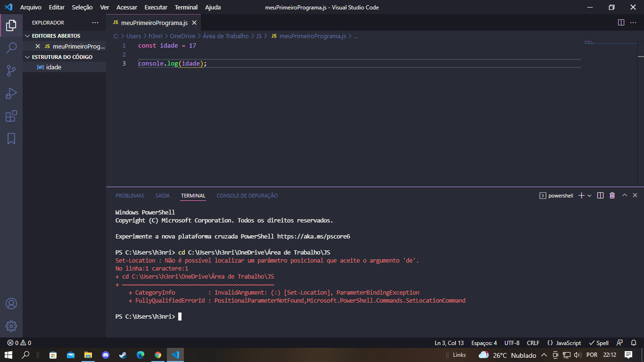Open the Accounts menu icon
Screen dimensions: 644x362
click(11, 303)
